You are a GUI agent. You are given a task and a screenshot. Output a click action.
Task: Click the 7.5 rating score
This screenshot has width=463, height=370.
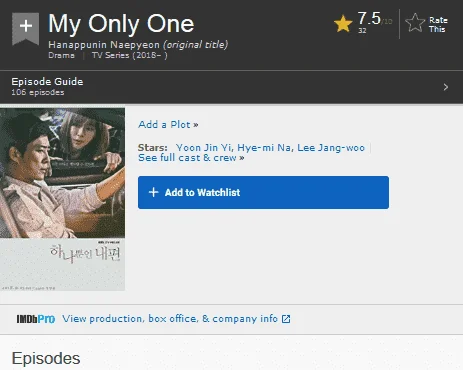click(369, 18)
